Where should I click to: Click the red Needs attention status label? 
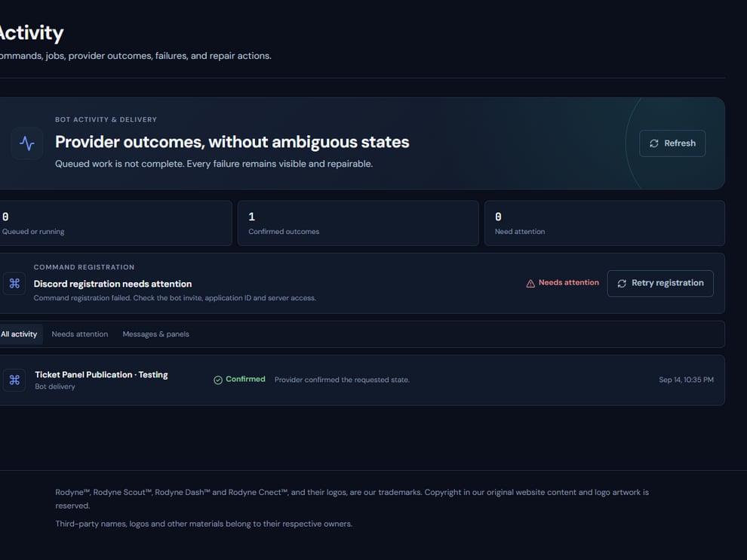569,282
